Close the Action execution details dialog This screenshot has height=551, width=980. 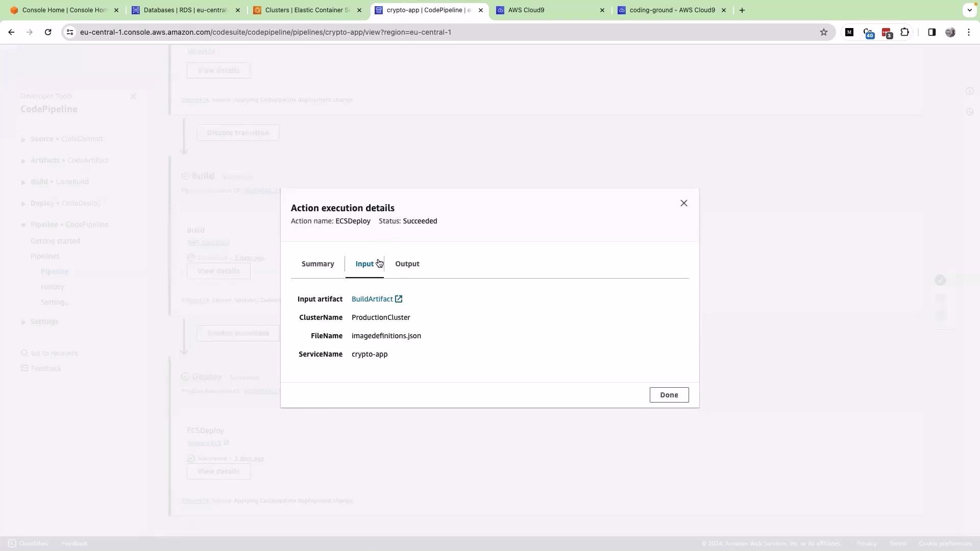click(x=683, y=203)
